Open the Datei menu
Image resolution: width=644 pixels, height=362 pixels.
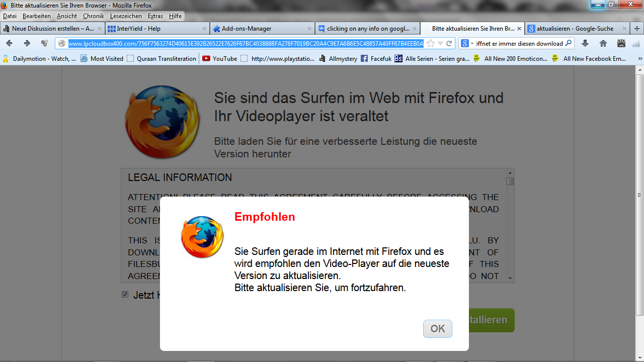point(10,16)
